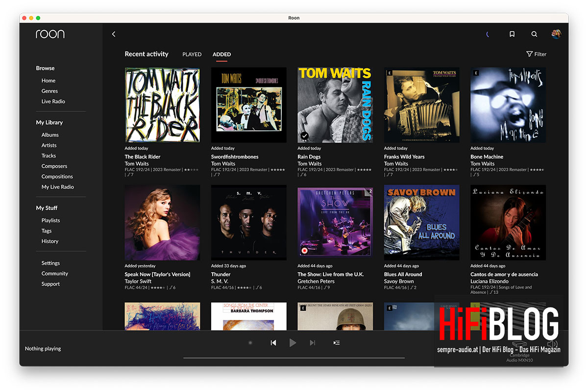Click the Franks Wild Years title text
This screenshot has width=588, height=392.
click(x=404, y=157)
